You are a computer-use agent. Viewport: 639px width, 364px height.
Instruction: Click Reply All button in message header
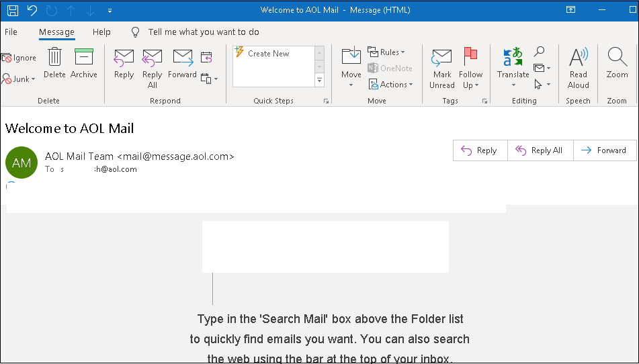pos(540,150)
